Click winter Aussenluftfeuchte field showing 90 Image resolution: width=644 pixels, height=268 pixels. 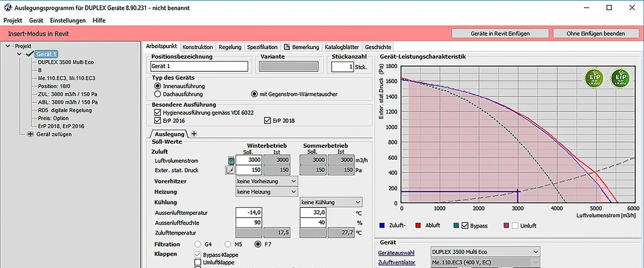point(248,222)
